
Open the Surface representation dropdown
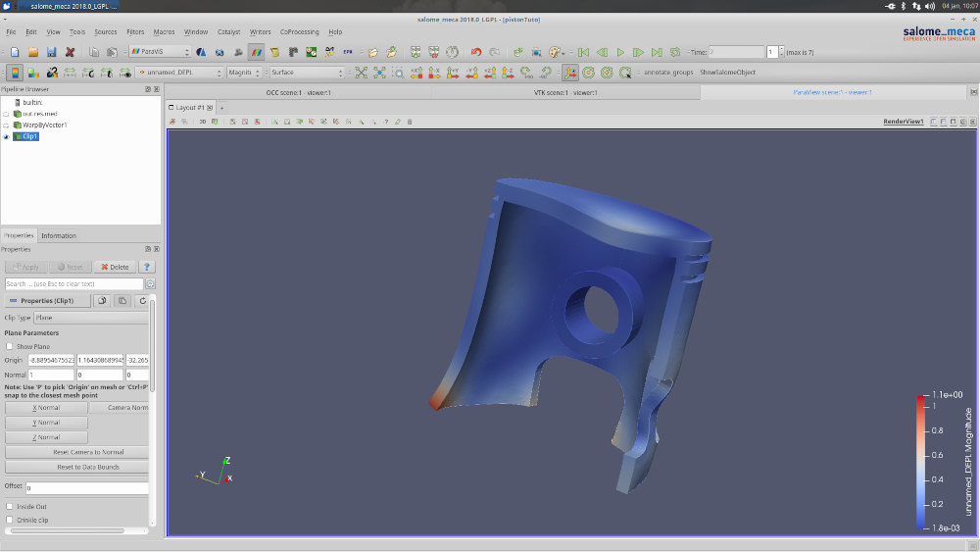307,73
